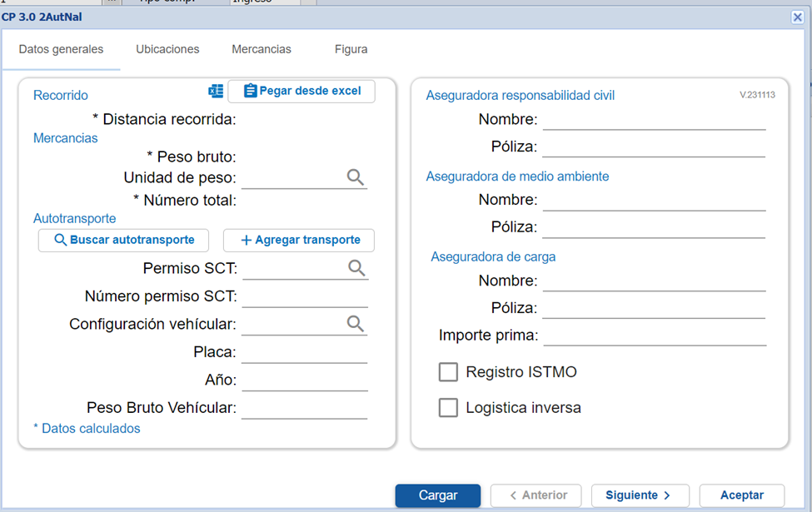Click Configuración vehicular search magnifier icon

click(x=356, y=324)
